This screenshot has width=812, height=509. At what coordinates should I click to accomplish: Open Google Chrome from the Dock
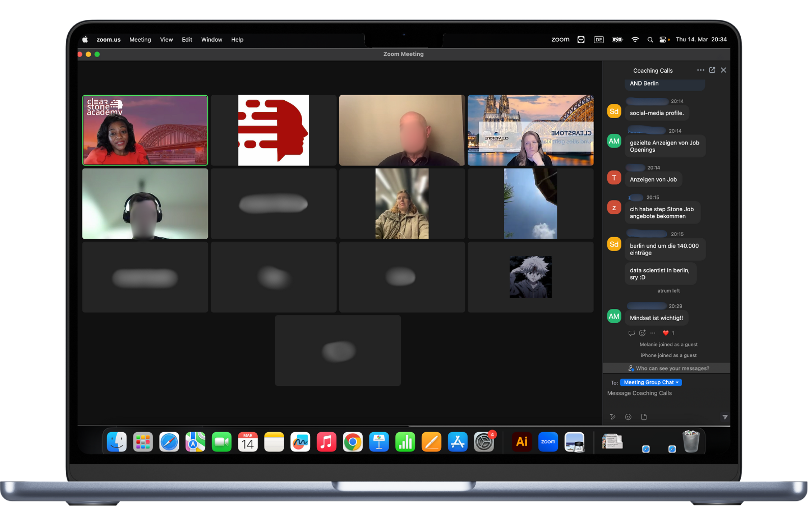click(353, 442)
